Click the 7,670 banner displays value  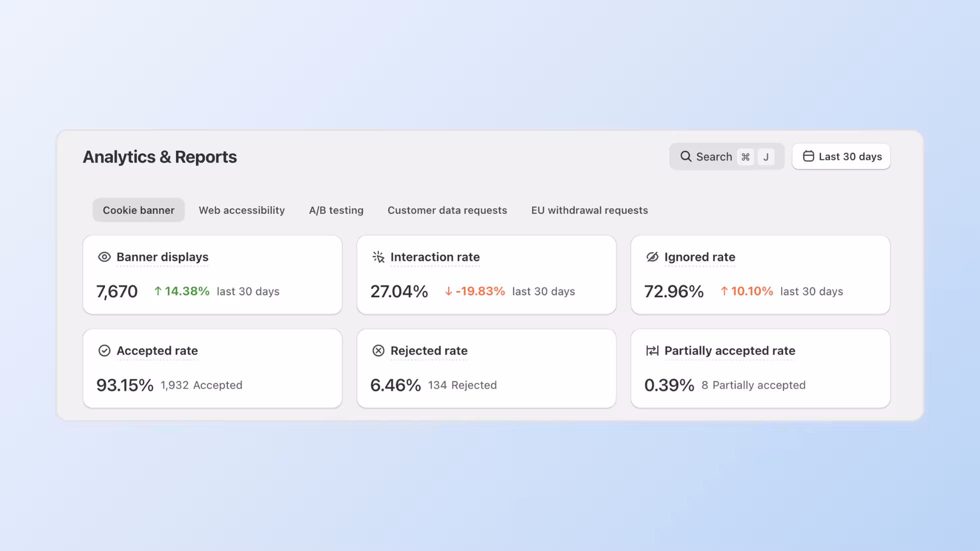point(116,291)
